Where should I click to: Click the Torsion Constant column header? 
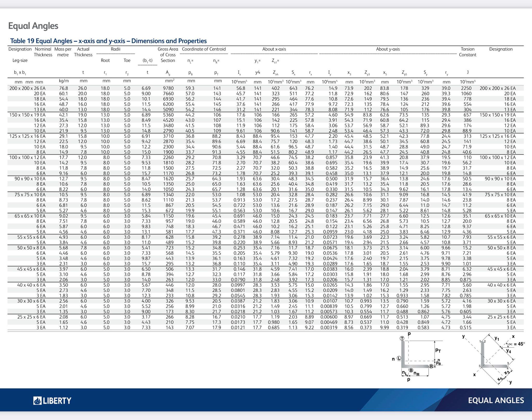467,52
